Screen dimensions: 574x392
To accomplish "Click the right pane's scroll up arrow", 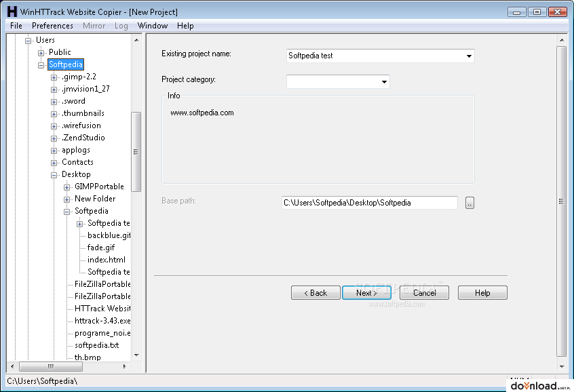I will [562, 40].
